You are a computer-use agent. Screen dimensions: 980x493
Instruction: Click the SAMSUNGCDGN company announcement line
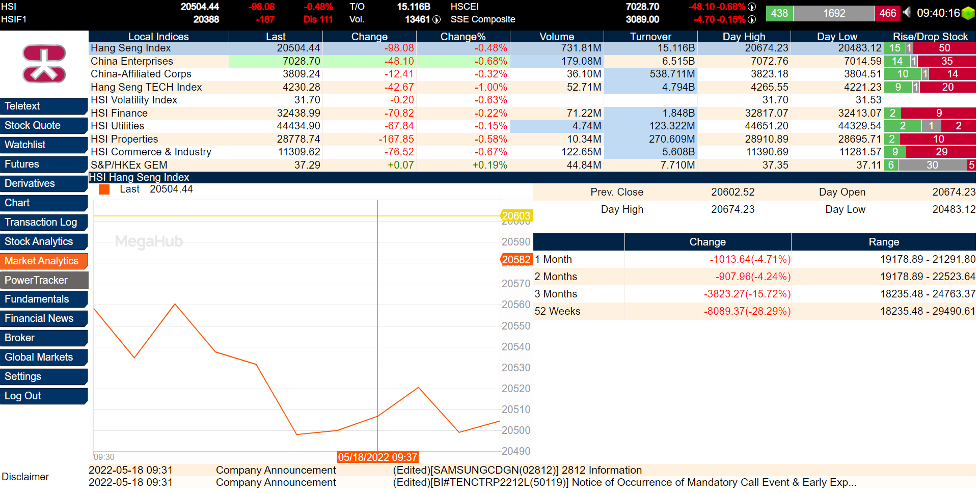coord(517,470)
